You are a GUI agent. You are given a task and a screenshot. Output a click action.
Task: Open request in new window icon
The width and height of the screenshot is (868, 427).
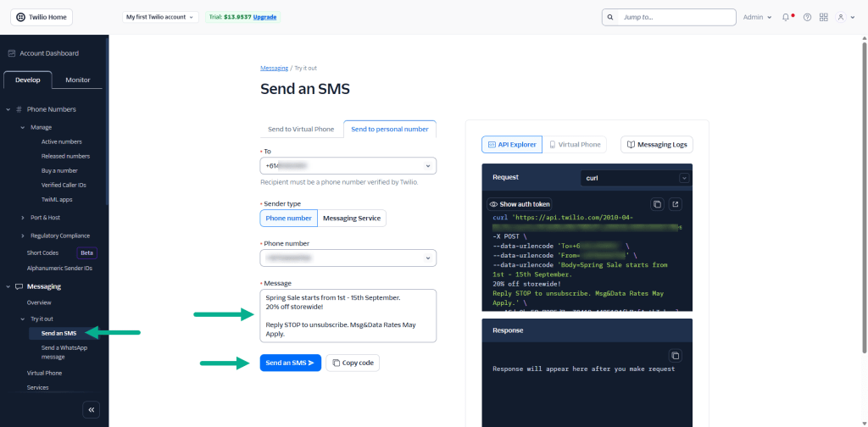(x=676, y=204)
